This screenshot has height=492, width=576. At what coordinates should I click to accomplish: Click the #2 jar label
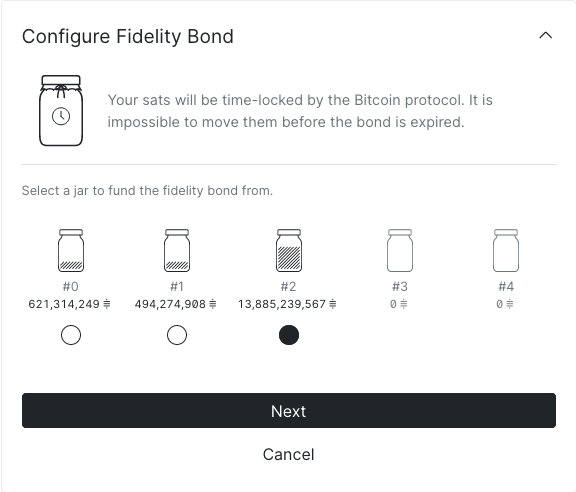coord(289,286)
